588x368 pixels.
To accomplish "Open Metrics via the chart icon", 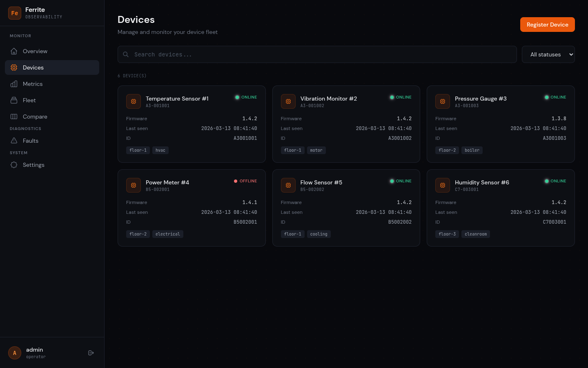I will click(14, 84).
